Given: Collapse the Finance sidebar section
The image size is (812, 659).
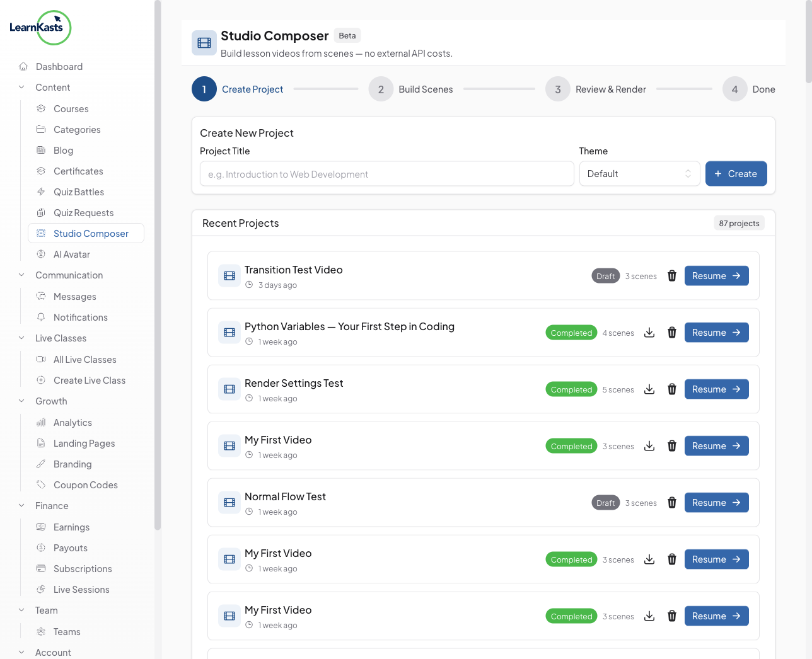Looking at the screenshot, I should tap(22, 506).
